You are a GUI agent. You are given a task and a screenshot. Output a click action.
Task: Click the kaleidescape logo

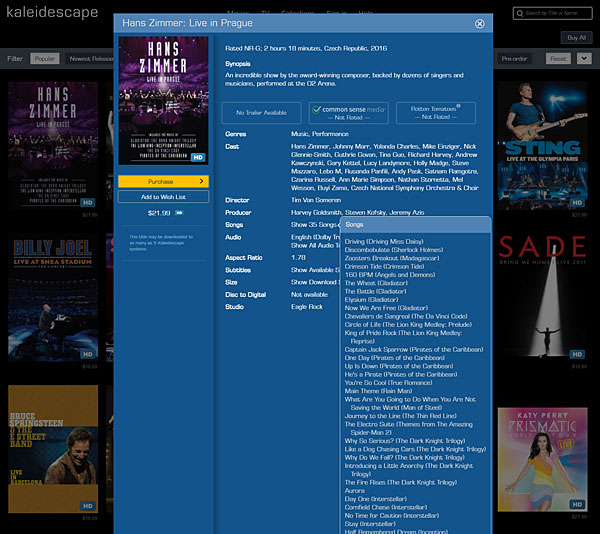[x=52, y=12]
